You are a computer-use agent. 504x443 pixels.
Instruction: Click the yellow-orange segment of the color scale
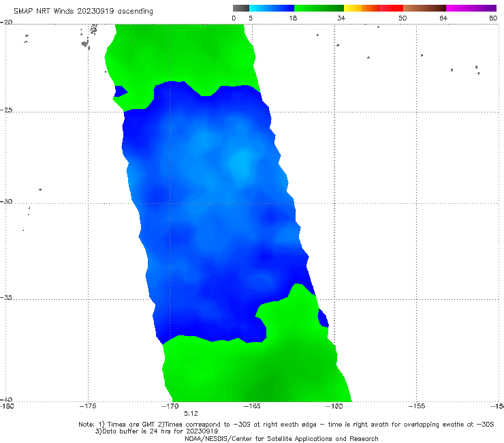362,8
